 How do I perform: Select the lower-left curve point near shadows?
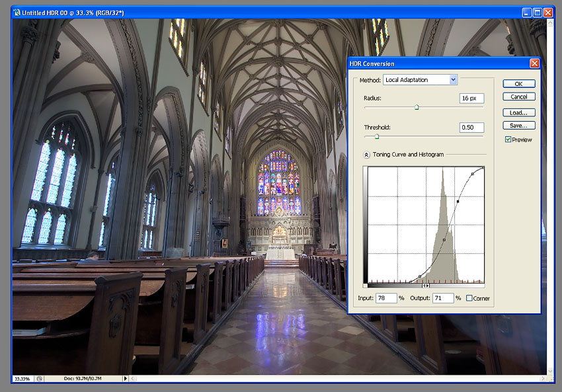pyautogui.click(x=421, y=276)
